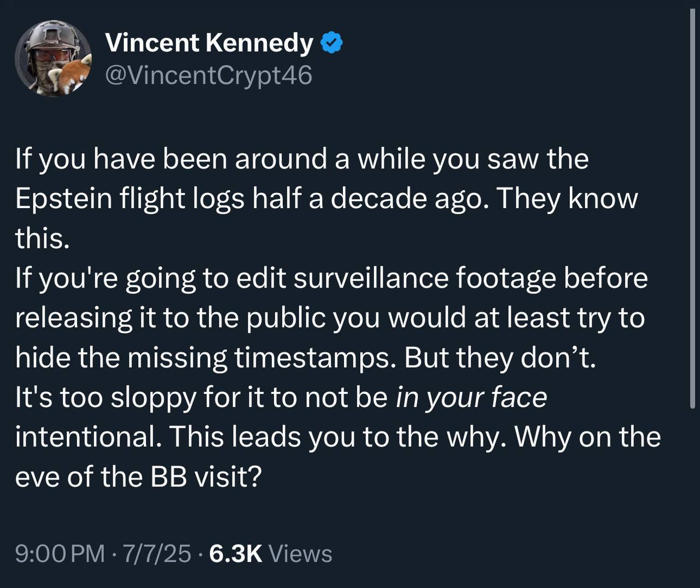Image resolution: width=700 pixels, height=588 pixels.
Task: Click the phrase "missing timestamps"
Action: [x=313, y=358]
